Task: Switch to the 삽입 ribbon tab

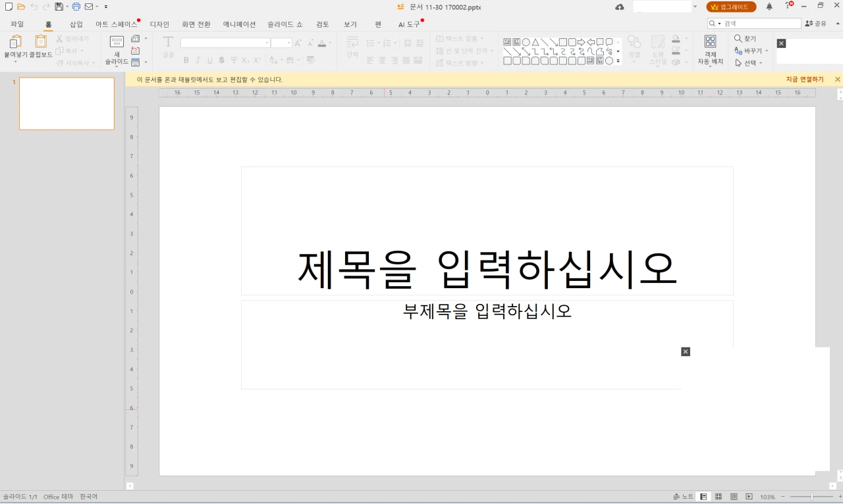Action: click(76, 23)
